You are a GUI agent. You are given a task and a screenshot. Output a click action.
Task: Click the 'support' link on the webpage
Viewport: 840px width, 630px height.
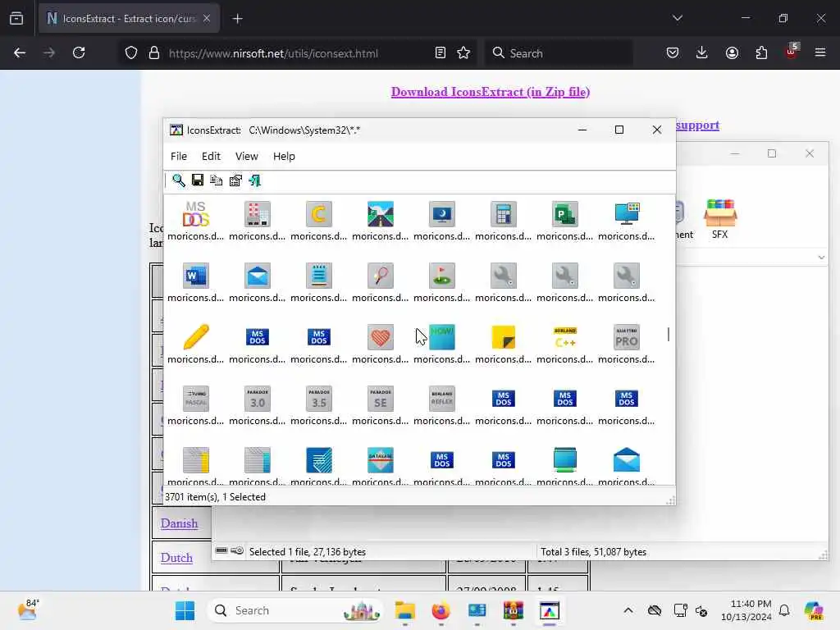pyautogui.click(x=697, y=126)
